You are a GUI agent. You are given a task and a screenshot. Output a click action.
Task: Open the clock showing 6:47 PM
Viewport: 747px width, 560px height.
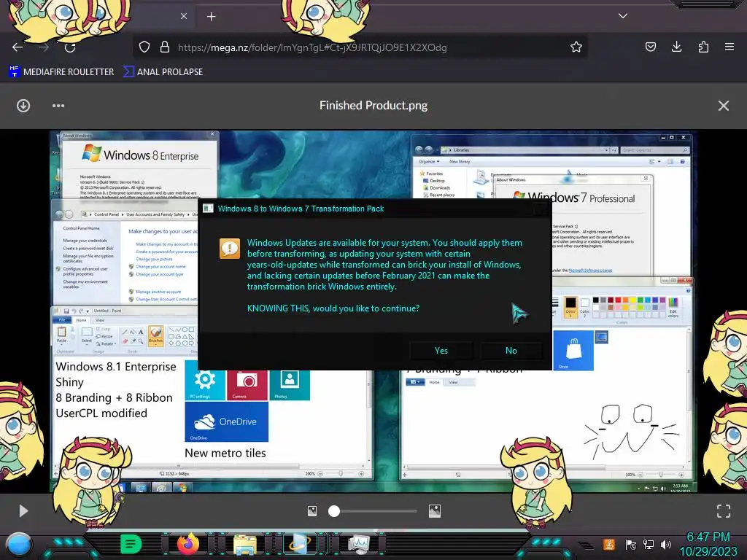click(x=708, y=544)
